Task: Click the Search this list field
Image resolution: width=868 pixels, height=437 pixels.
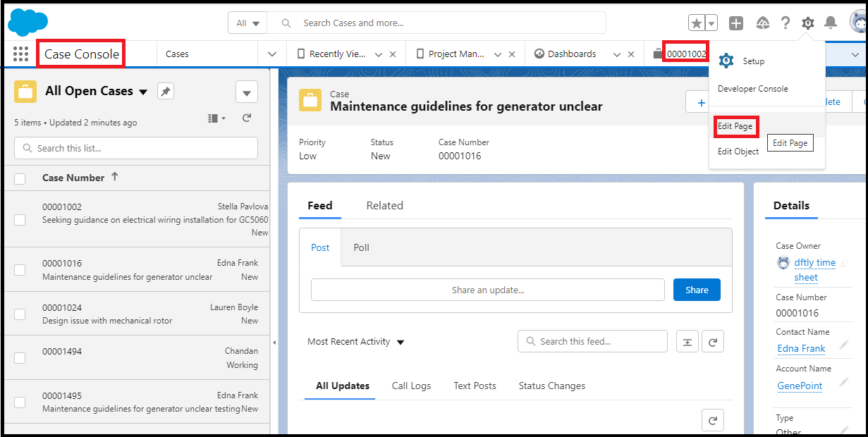Action: pos(136,148)
